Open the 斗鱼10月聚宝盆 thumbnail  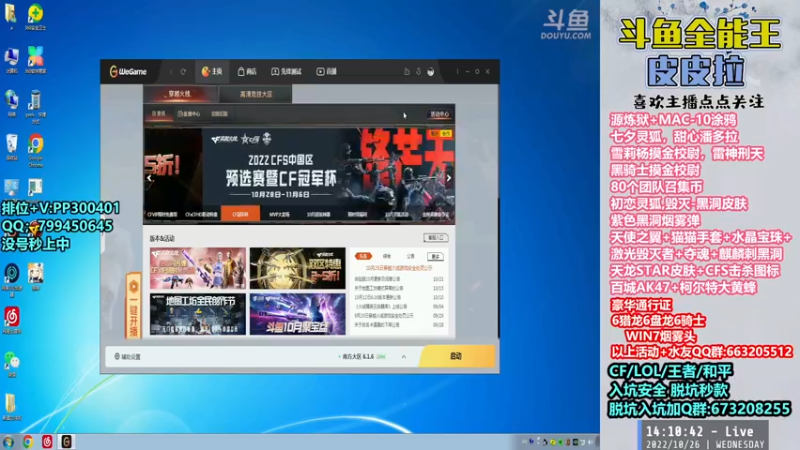(297, 314)
